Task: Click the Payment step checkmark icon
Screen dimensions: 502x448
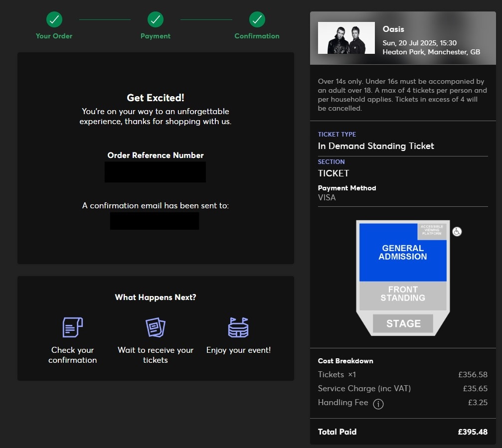Action: [155, 19]
